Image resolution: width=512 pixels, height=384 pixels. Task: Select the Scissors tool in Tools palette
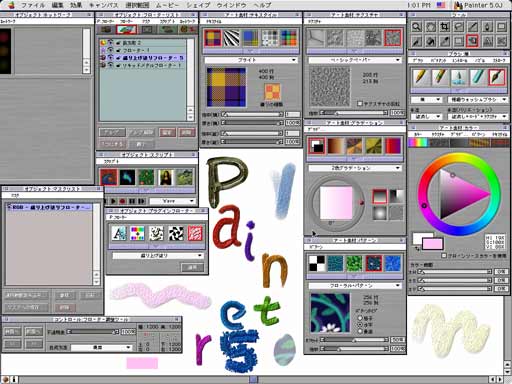501,41
